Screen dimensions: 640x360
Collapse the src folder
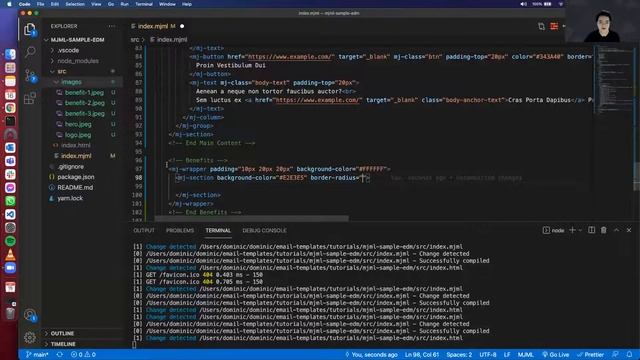[x=62, y=71]
